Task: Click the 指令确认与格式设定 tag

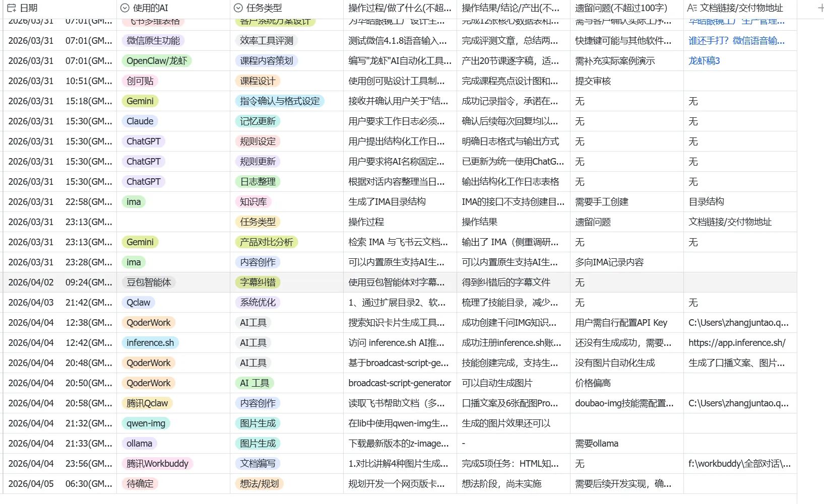Action: (280, 101)
